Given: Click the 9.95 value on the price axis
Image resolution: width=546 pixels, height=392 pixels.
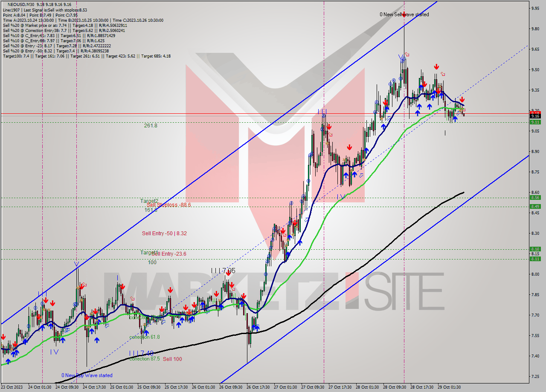Looking at the screenshot, I should [535, 8].
